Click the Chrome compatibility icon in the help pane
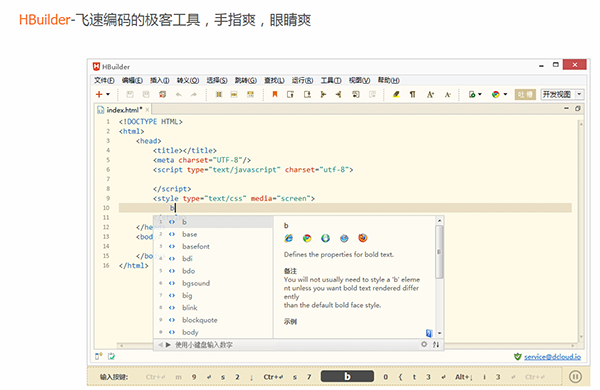600x390 pixels. 307,238
